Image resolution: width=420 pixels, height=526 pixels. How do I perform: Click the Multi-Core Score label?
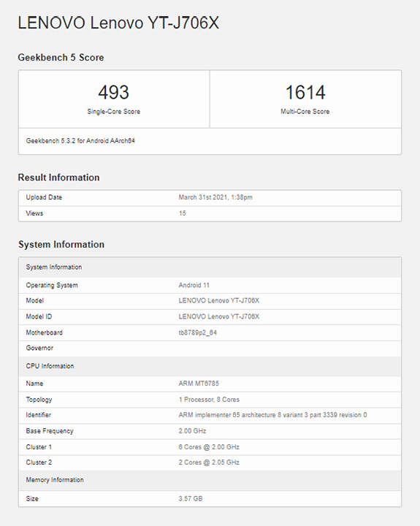305,112
